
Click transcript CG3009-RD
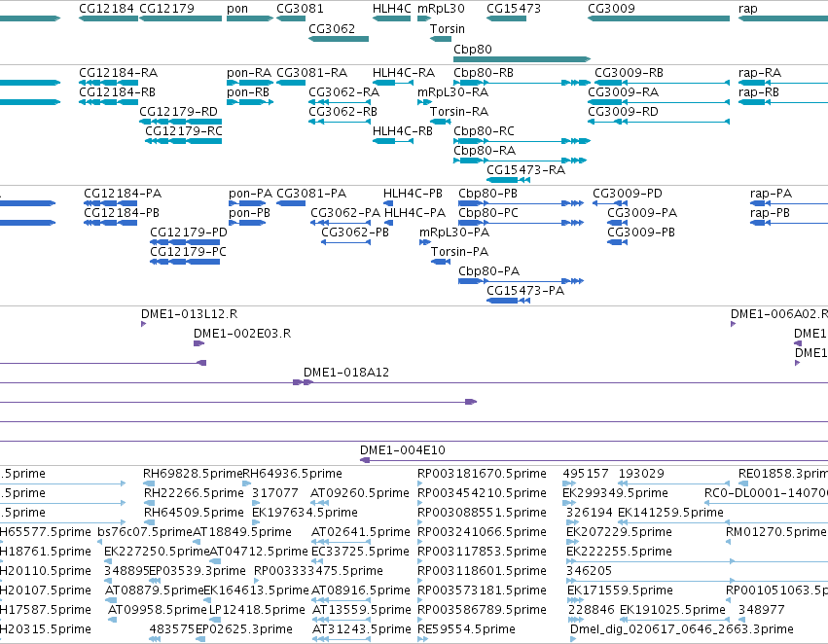(623, 111)
